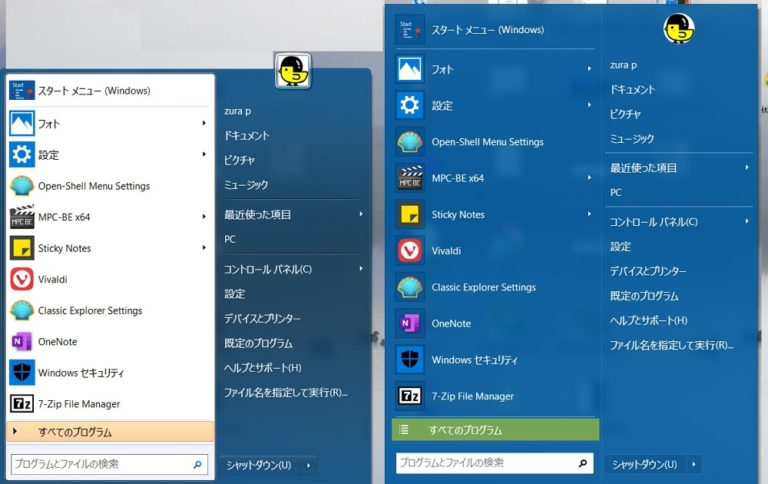Open ヘルプとサポート(H) in left menu

[263, 368]
